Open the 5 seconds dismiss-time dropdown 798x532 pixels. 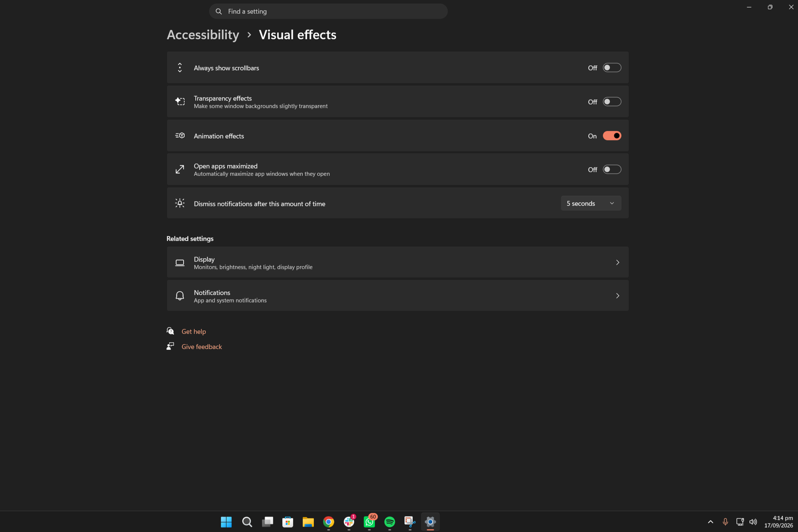click(x=591, y=204)
